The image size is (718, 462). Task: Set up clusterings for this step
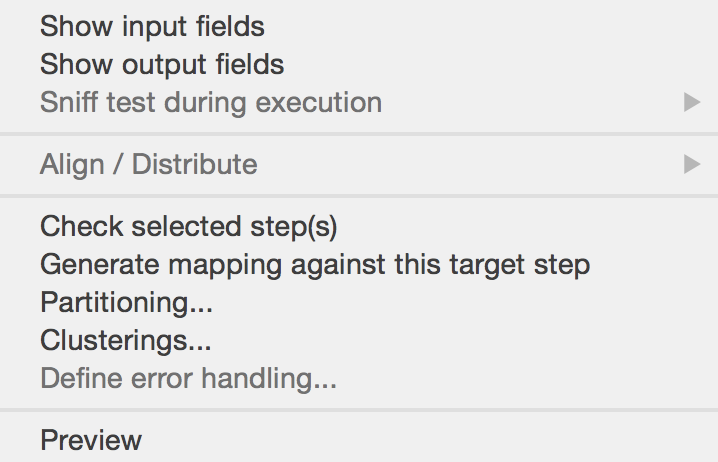[125, 340]
